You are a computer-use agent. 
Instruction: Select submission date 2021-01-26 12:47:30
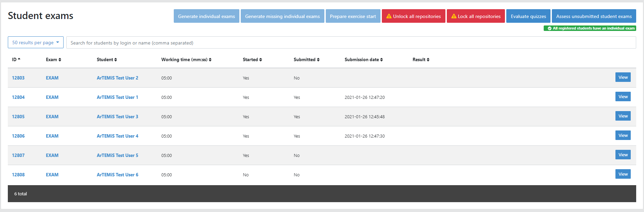point(365,136)
